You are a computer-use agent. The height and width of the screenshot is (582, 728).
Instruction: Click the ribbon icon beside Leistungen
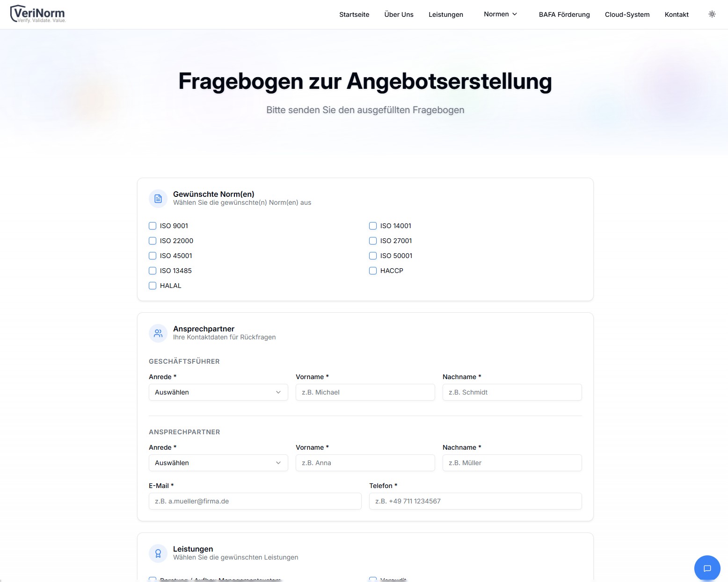158,553
